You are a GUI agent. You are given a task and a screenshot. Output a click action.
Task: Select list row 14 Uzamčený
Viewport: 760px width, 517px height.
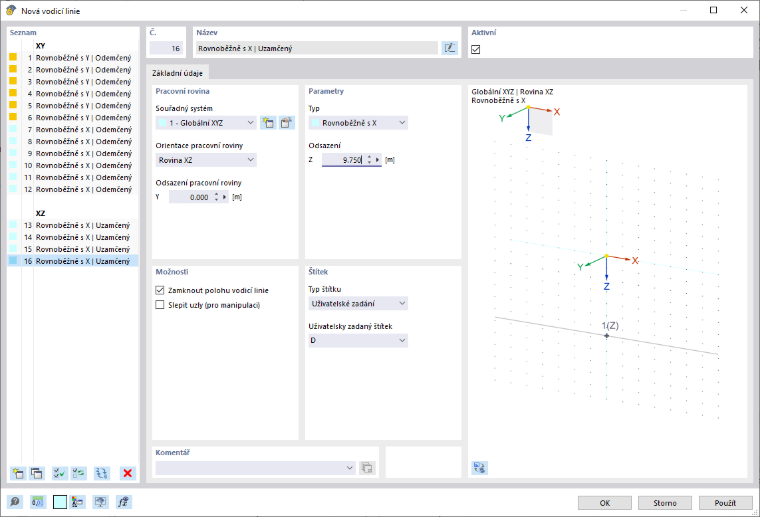click(73, 237)
